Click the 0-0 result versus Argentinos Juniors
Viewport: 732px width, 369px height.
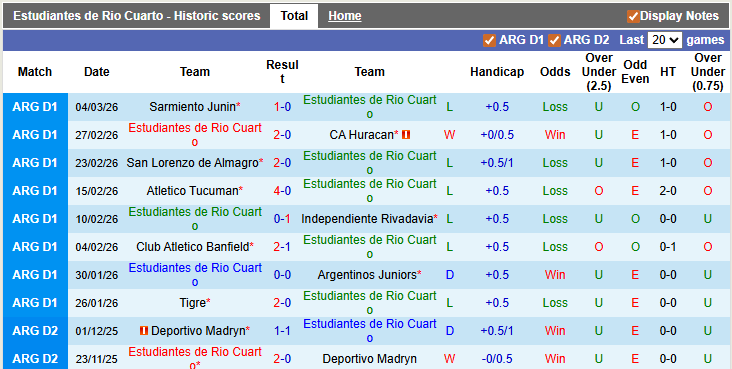pyautogui.click(x=282, y=275)
